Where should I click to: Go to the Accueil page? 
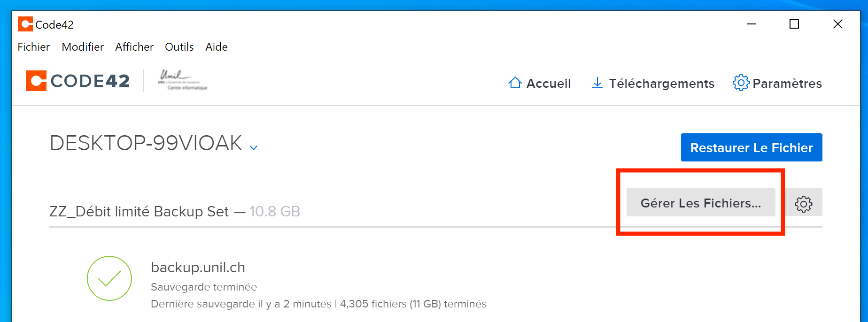pyautogui.click(x=548, y=84)
